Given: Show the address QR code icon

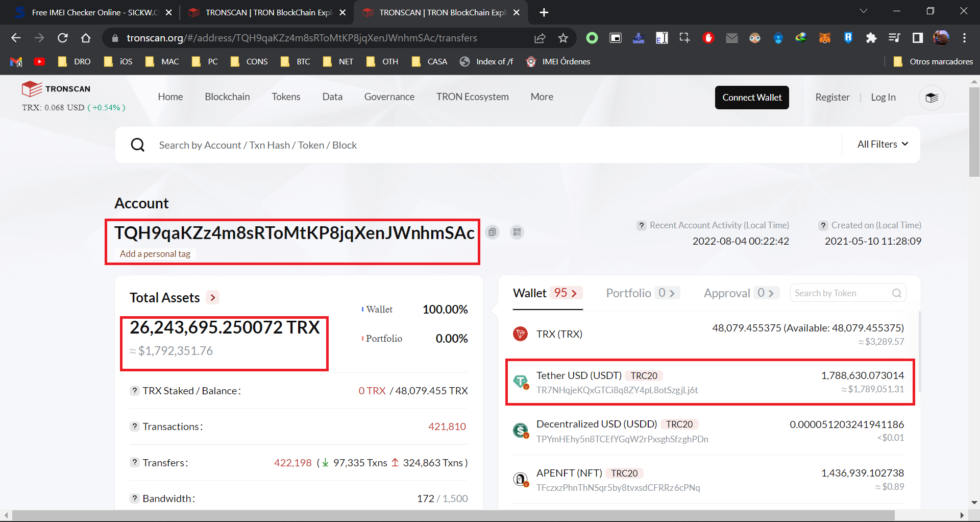Looking at the screenshot, I should point(517,232).
